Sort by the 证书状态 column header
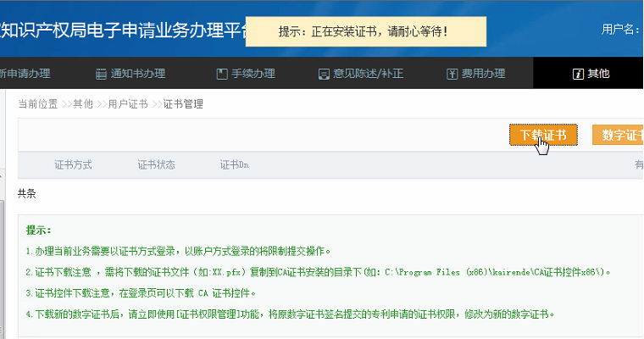644x339 pixels. (156, 164)
